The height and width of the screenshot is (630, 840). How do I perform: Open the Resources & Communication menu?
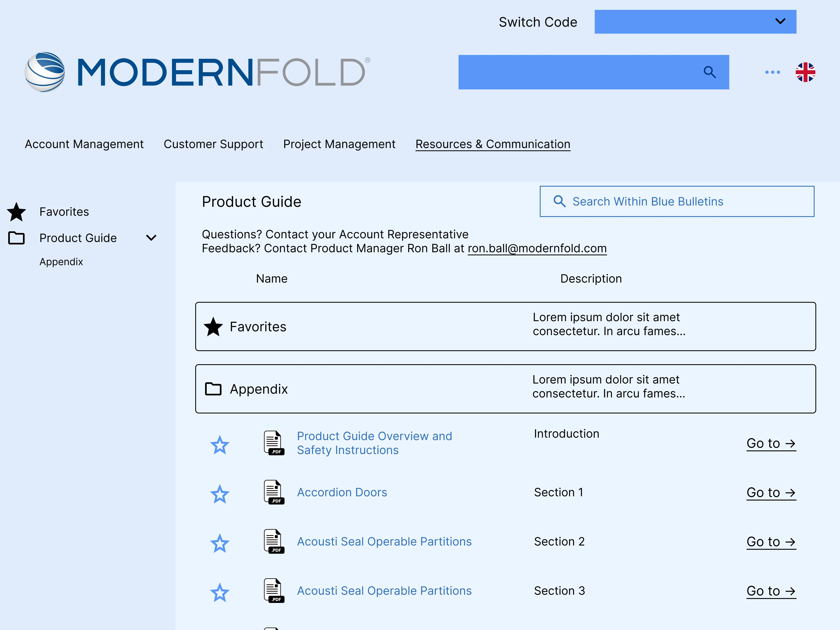tap(493, 144)
